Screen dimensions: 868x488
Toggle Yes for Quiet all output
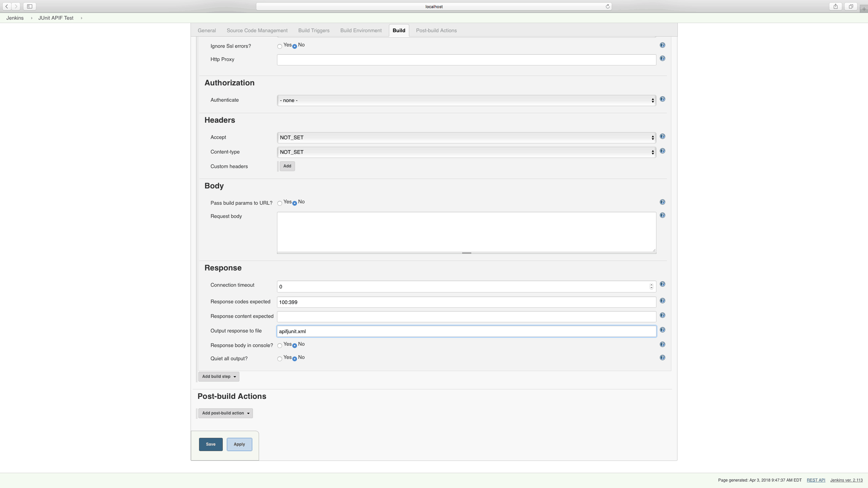click(x=280, y=359)
